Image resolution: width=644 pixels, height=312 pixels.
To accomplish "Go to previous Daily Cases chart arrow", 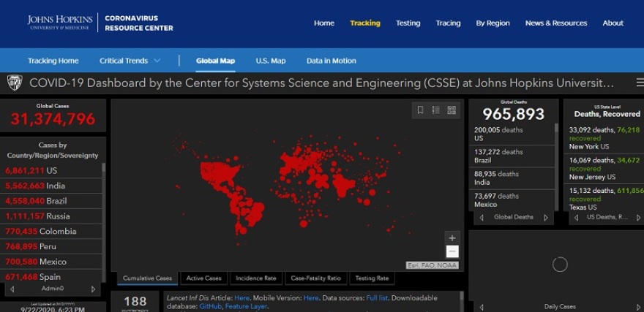I will point(481,307).
